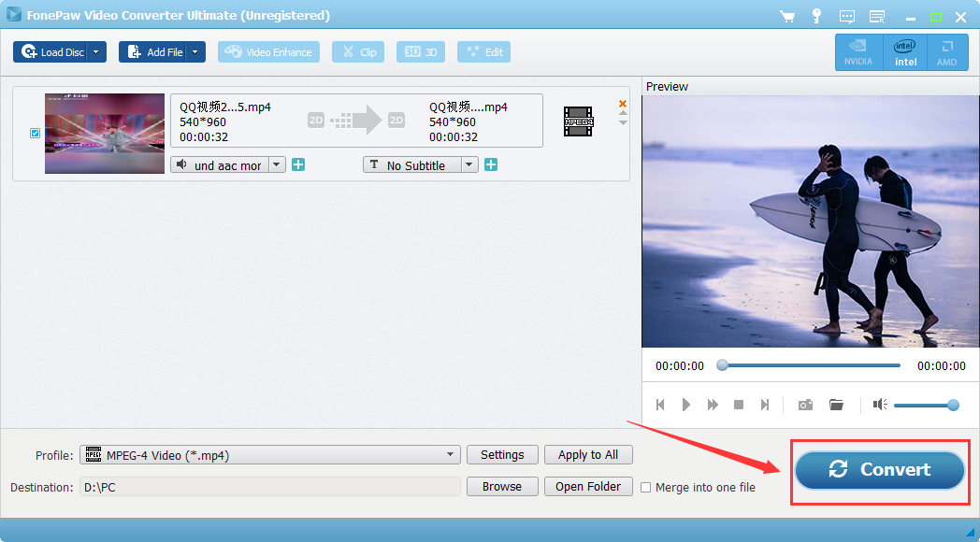Uncheck the video file checkbox
This screenshot has height=542, width=980.
tap(36, 134)
